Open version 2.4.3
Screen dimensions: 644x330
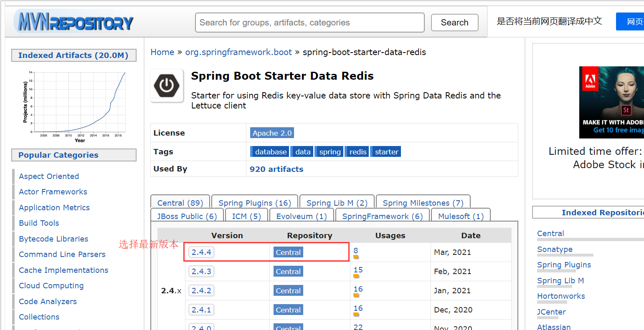pos(201,272)
